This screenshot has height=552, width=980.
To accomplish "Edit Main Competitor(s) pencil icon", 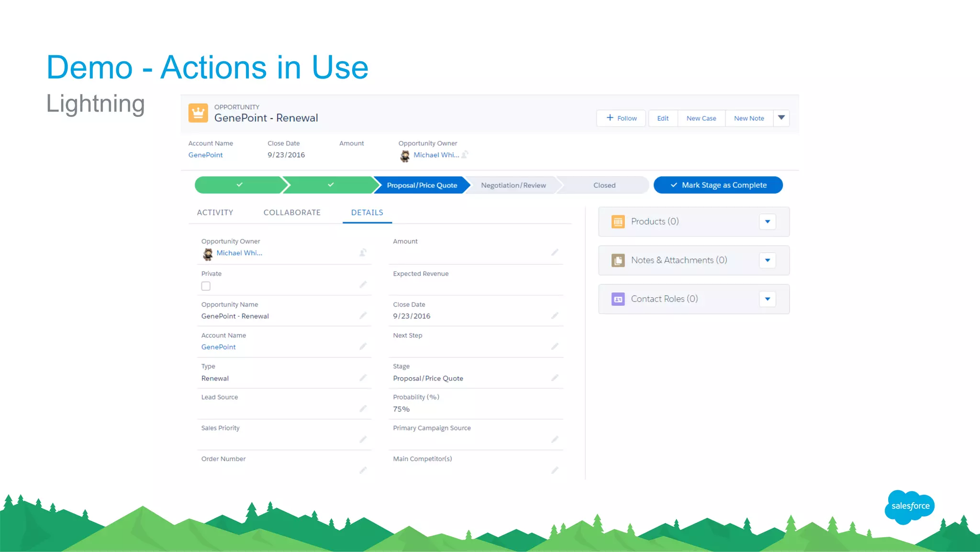I will [555, 470].
